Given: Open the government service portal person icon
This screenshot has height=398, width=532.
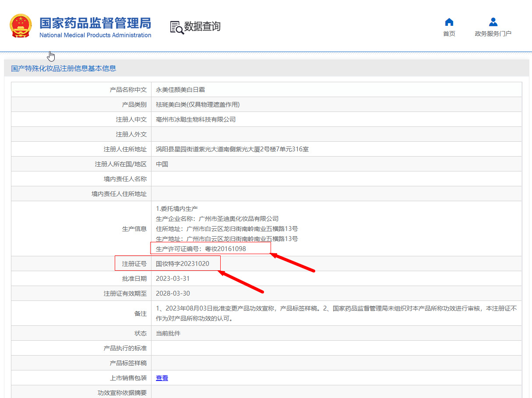Looking at the screenshot, I should click(493, 22).
